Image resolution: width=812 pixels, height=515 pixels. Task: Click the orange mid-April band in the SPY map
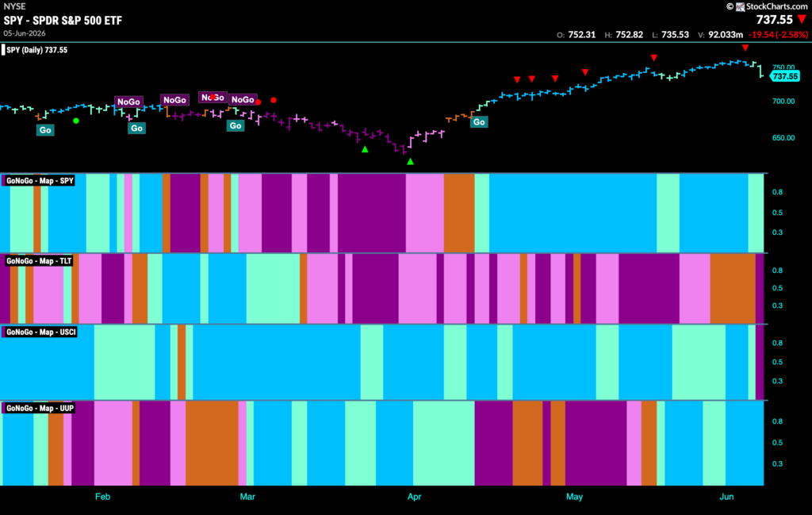coord(459,213)
